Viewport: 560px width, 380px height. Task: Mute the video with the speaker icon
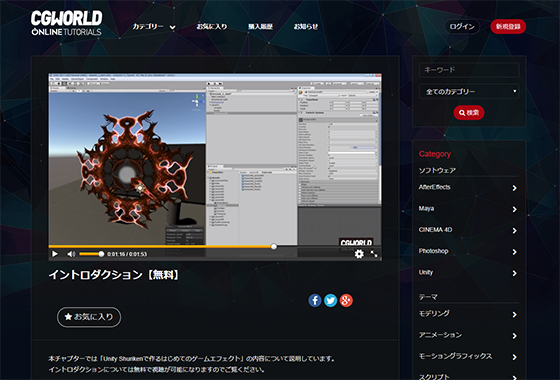[71, 254]
